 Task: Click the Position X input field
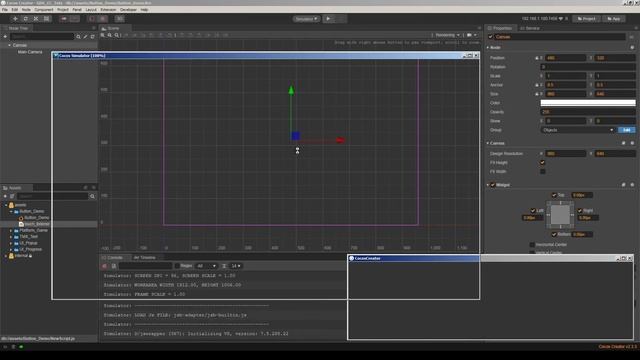pos(566,58)
